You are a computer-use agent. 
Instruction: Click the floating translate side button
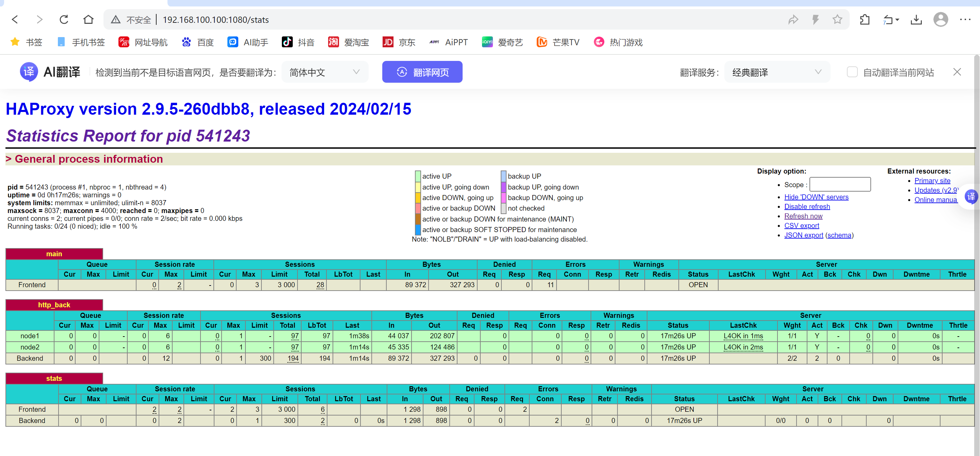[971, 197]
